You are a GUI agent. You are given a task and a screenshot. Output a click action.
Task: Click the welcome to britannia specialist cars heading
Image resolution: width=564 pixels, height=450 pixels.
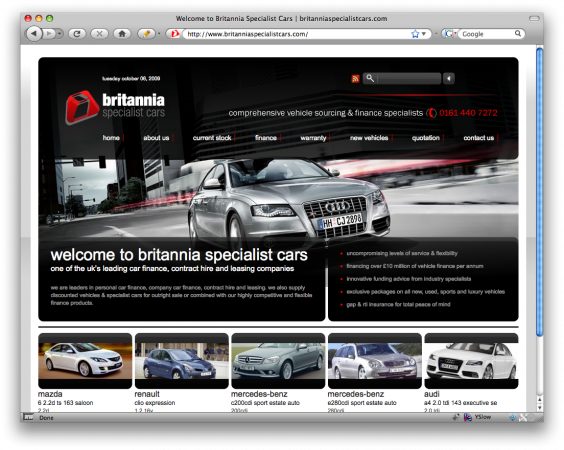[179, 255]
